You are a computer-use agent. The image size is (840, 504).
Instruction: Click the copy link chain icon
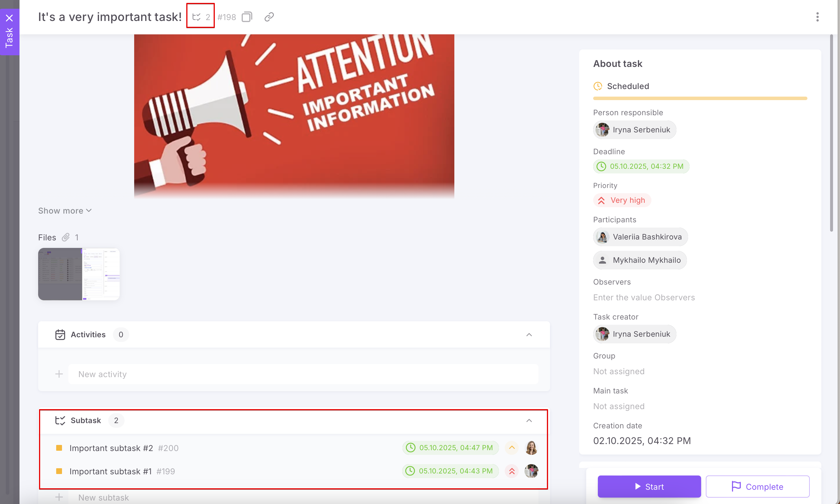point(269,17)
